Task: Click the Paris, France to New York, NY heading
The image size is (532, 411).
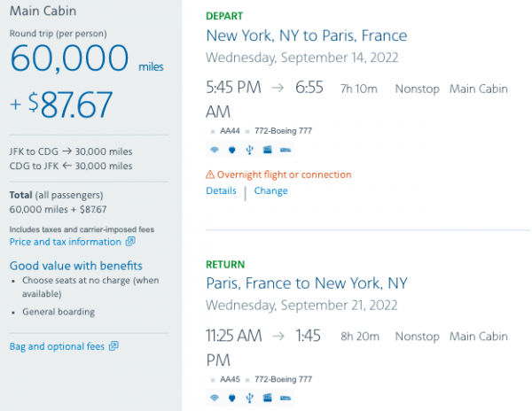Action: [x=306, y=283]
